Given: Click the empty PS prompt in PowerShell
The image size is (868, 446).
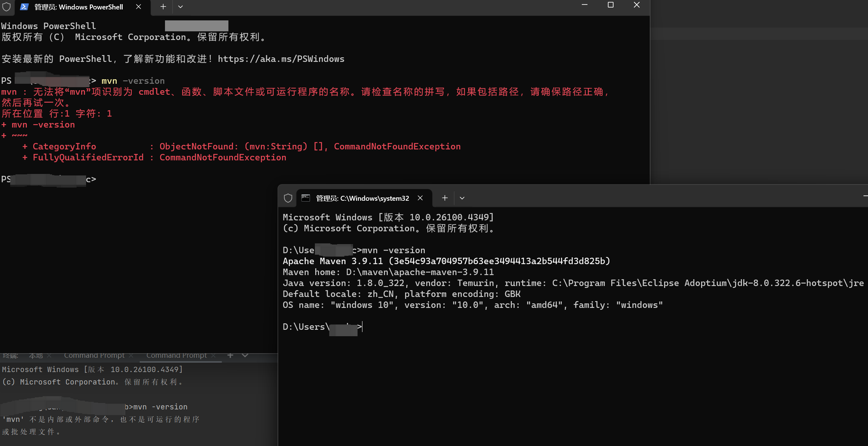Looking at the screenshot, I should pyautogui.click(x=48, y=179).
